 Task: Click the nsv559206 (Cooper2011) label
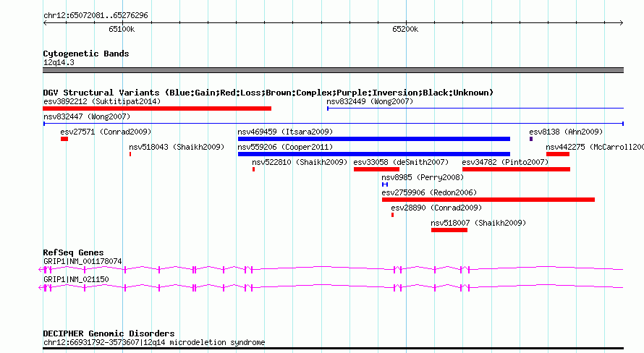coord(285,147)
